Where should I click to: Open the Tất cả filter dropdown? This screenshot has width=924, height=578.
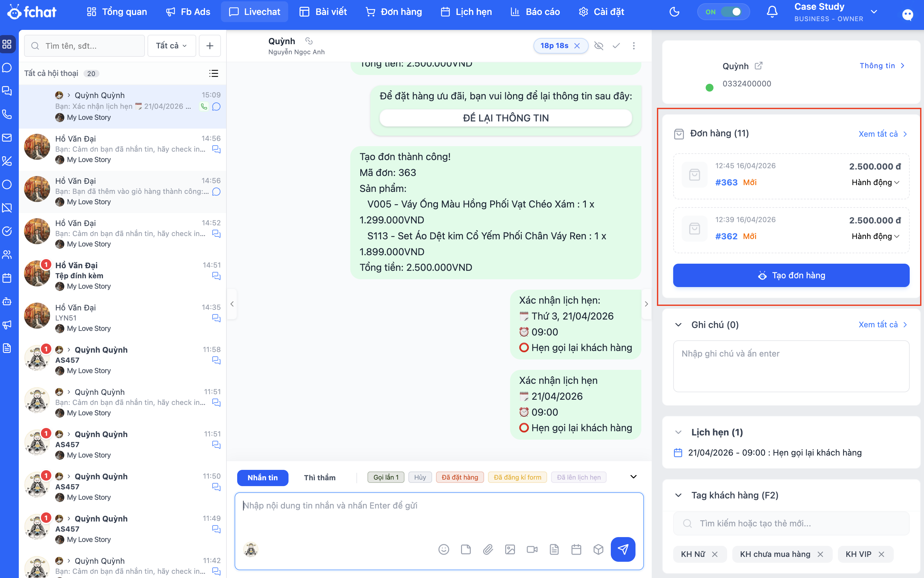171,46
